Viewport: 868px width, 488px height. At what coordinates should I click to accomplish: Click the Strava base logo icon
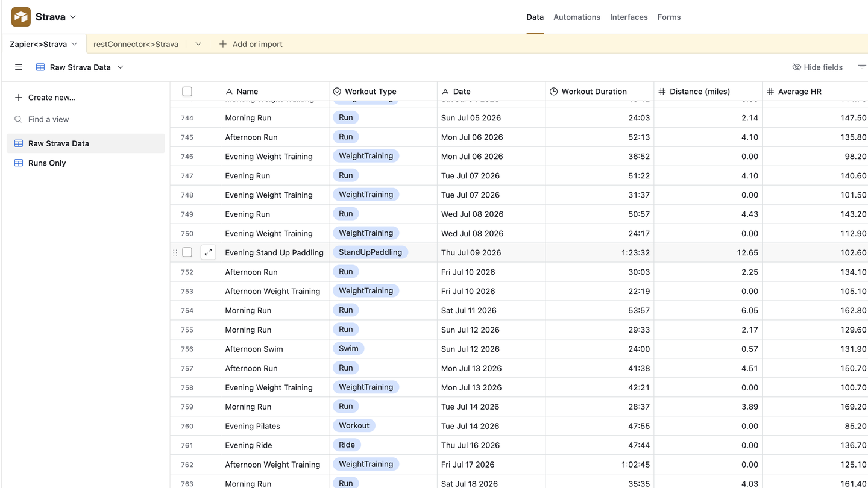(x=21, y=17)
